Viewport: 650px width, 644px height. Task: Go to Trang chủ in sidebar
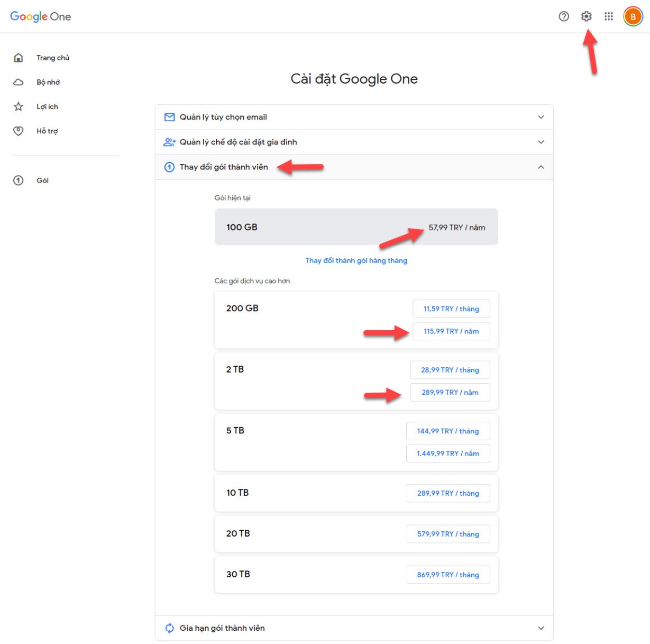[x=53, y=58]
